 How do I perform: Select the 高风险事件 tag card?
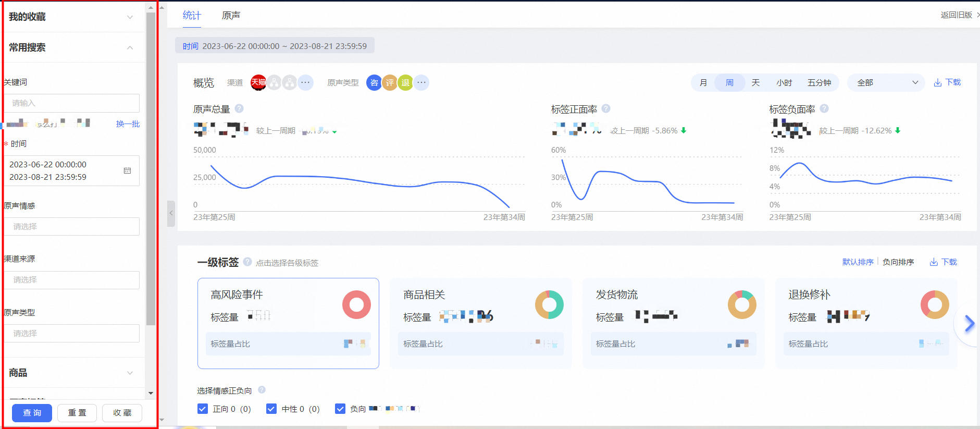point(288,323)
